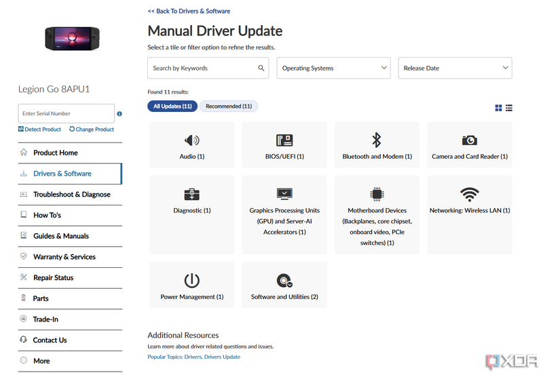Open Graphics Processing Units tile
Image resolution: width=560 pixels, height=392 pixels.
point(284,215)
